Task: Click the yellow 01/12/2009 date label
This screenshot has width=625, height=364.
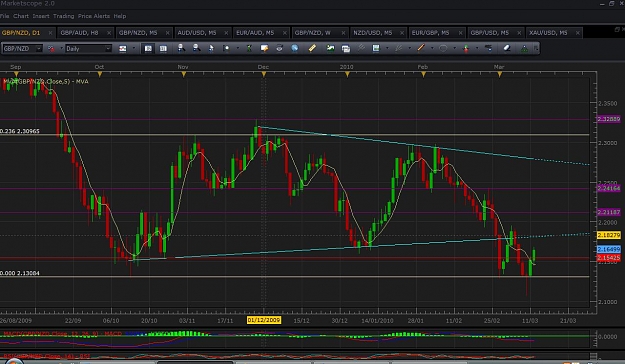Action: [x=264, y=320]
